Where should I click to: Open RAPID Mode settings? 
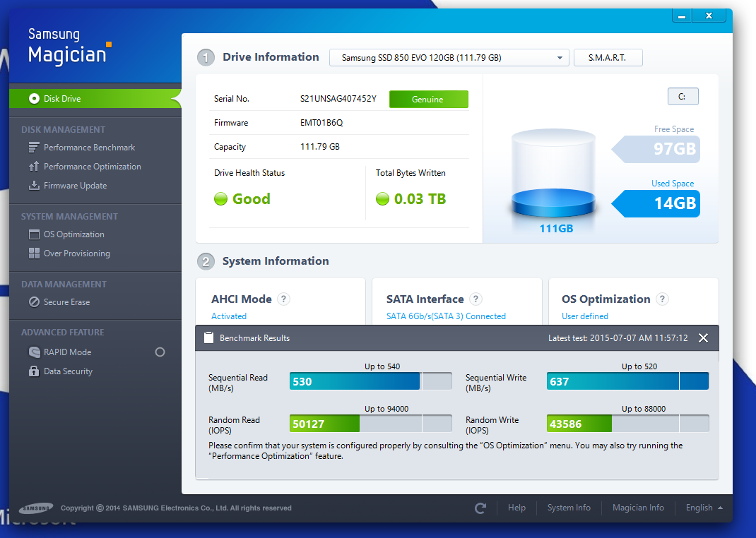68,352
